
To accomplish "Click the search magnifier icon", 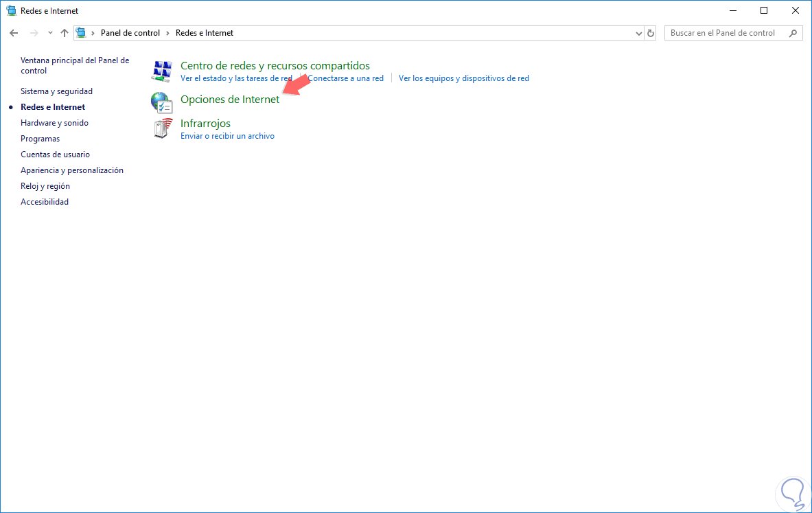I will [x=793, y=33].
